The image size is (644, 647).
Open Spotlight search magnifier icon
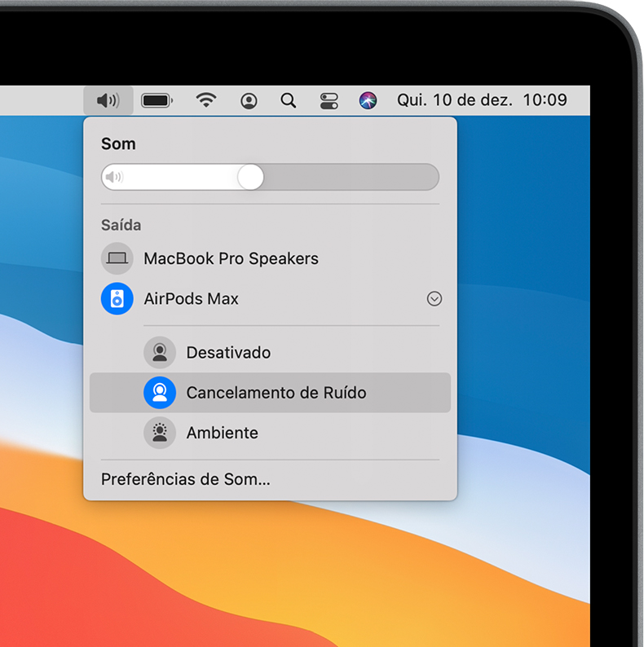pos(288,100)
